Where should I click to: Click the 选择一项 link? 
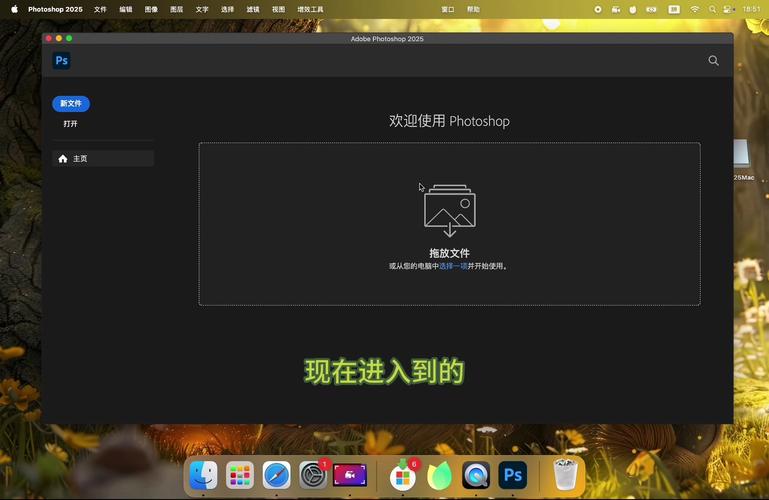[453, 266]
